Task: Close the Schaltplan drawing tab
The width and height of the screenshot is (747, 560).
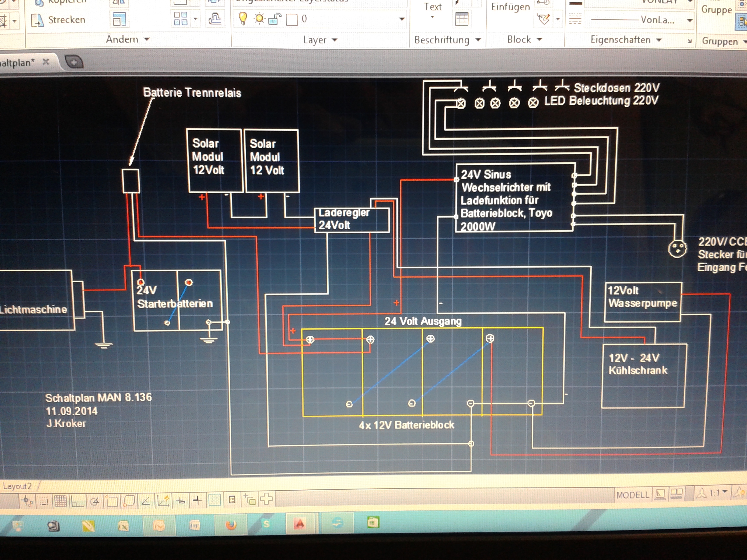Action: pos(46,62)
